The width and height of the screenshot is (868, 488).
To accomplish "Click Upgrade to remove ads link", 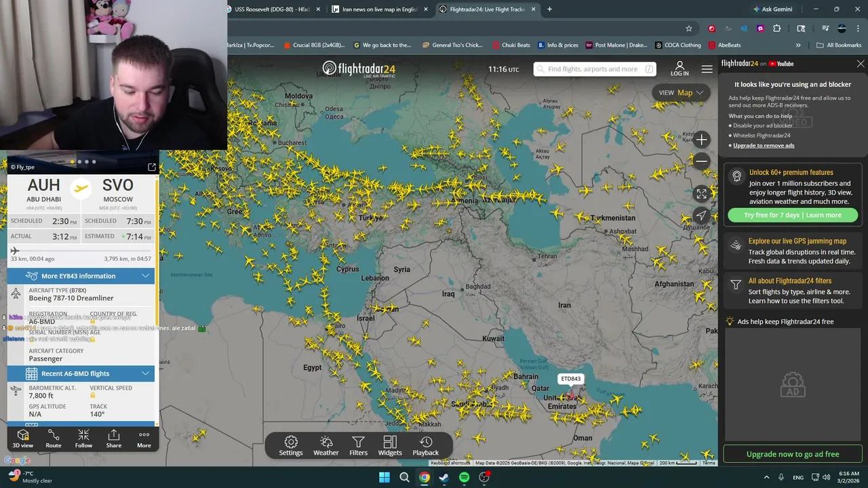I will tap(764, 146).
